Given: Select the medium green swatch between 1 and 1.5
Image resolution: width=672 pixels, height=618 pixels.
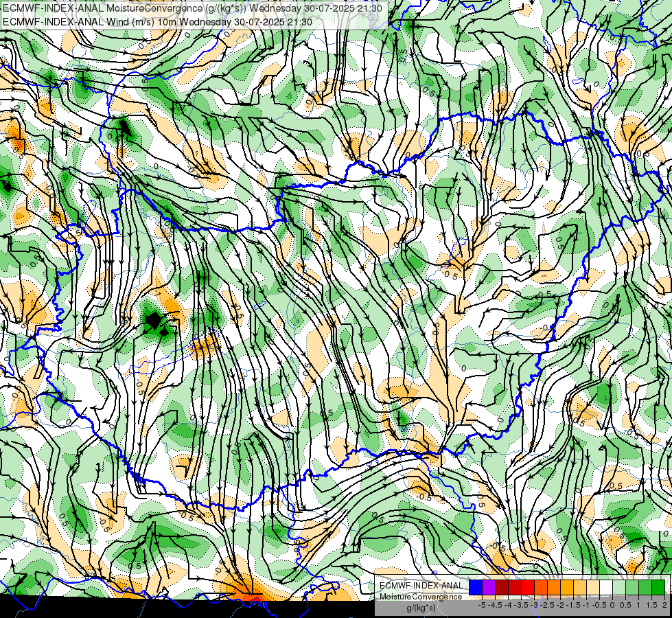Looking at the screenshot, I should [645, 587].
